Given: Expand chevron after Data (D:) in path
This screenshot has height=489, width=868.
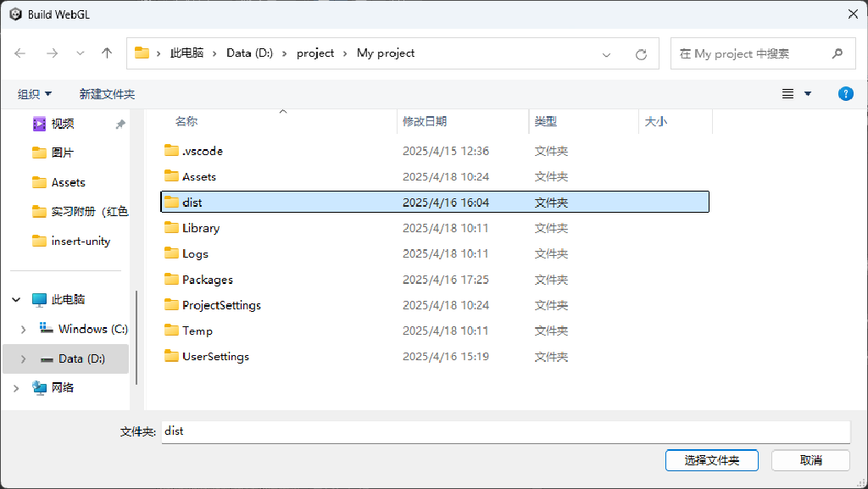Looking at the screenshot, I should (284, 53).
